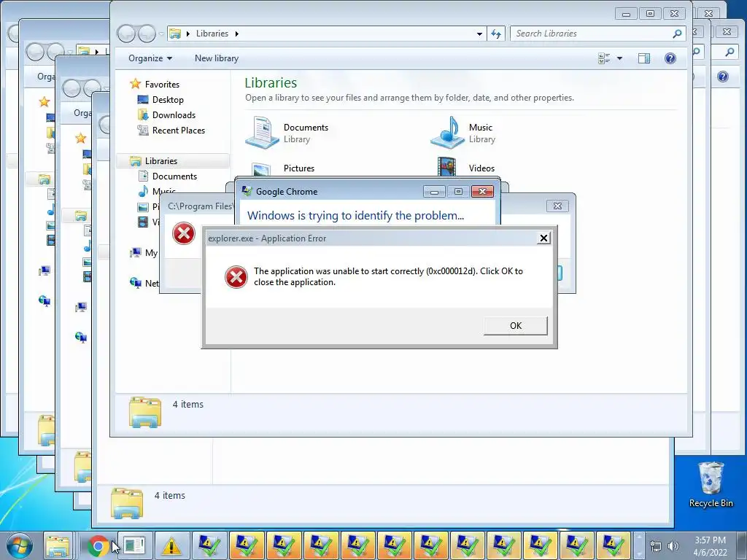747x560 pixels.
Task: Click the yellow warning triangle taskbar icon
Action: point(171,545)
